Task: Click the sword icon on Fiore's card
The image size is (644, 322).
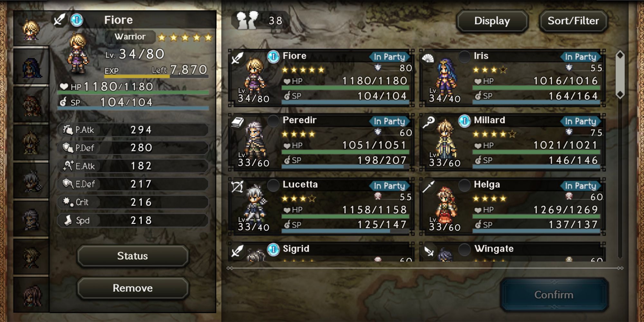Action: click(237, 58)
